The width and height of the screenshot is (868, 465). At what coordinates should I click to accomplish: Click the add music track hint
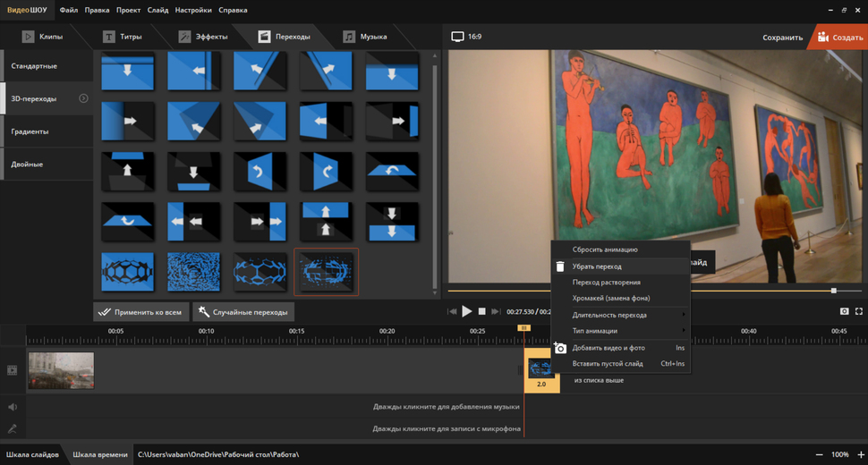click(x=446, y=406)
